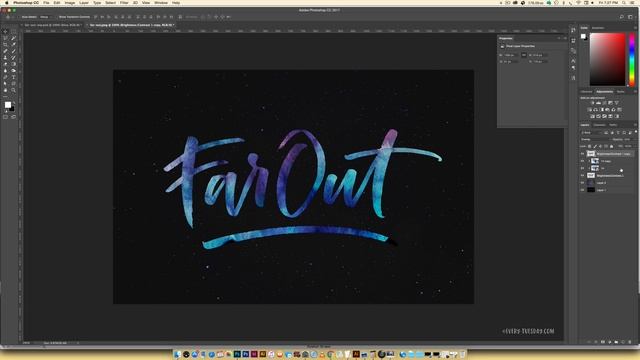The width and height of the screenshot is (640, 360).
Task: Select the Gradient tool
Action: [x=13, y=64]
